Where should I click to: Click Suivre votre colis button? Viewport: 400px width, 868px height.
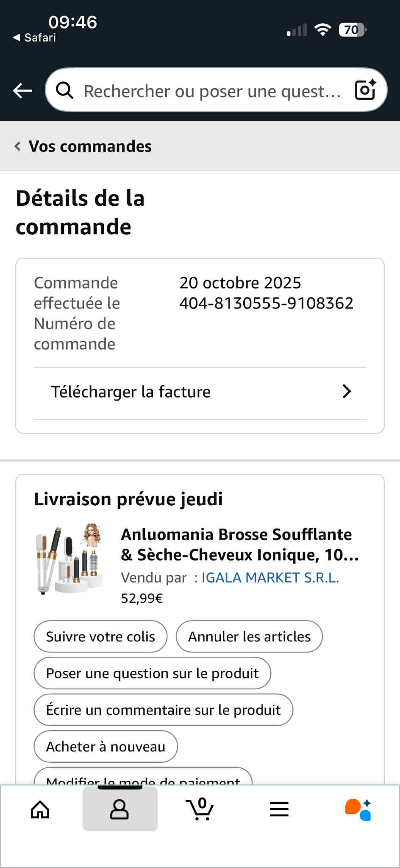(x=100, y=636)
